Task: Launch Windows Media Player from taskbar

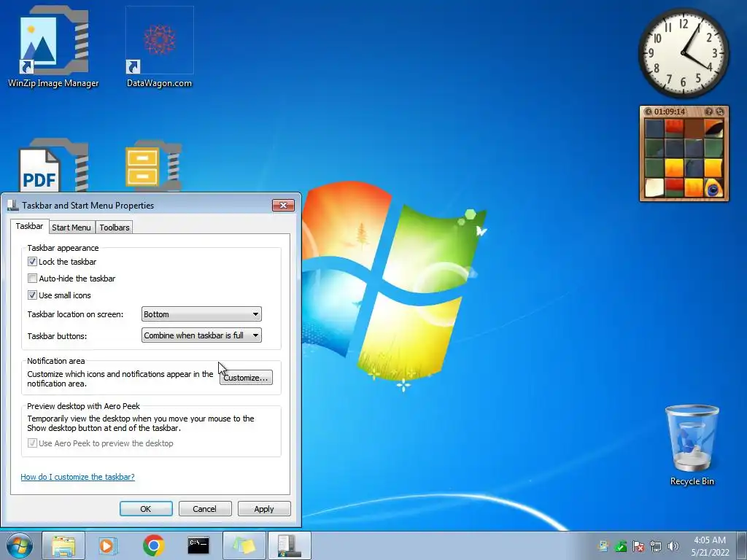Action: pos(108,545)
